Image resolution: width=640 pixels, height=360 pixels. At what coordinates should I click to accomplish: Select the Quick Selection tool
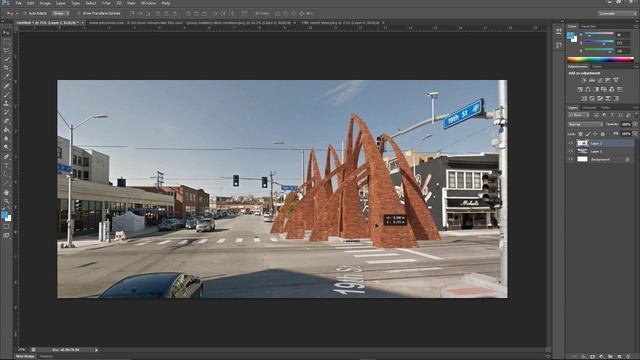click(x=6, y=59)
